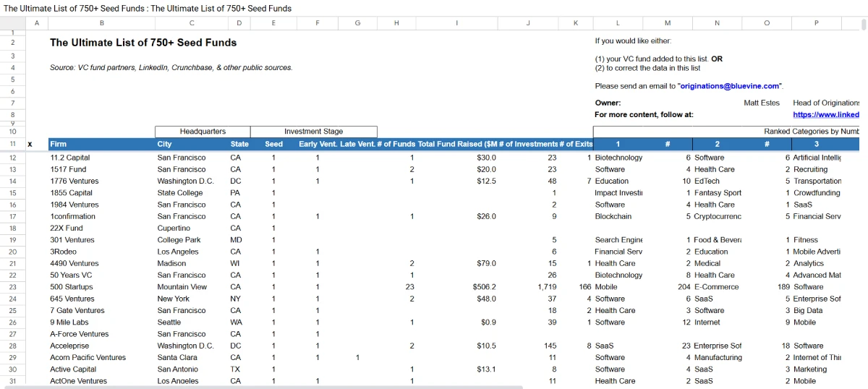Select the 1confirmation firm cell
Viewport: 868px width, 389px height.
(101, 216)
